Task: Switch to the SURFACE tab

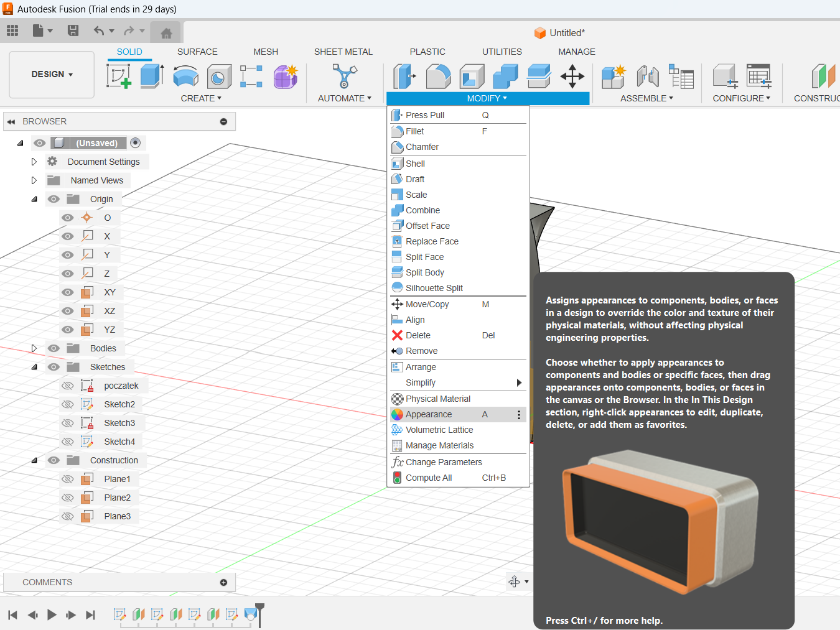Action: coord(197,52)
